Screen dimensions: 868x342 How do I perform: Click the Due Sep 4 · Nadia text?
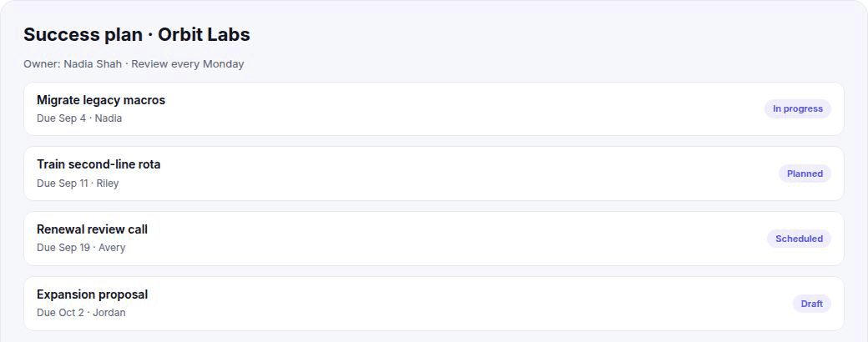79,118
